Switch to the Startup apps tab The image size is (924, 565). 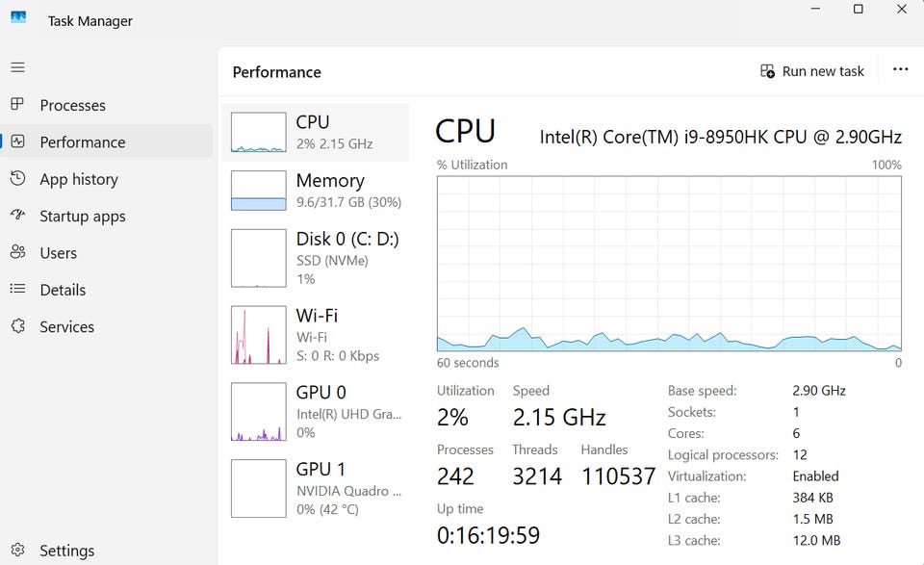(83, 216)
